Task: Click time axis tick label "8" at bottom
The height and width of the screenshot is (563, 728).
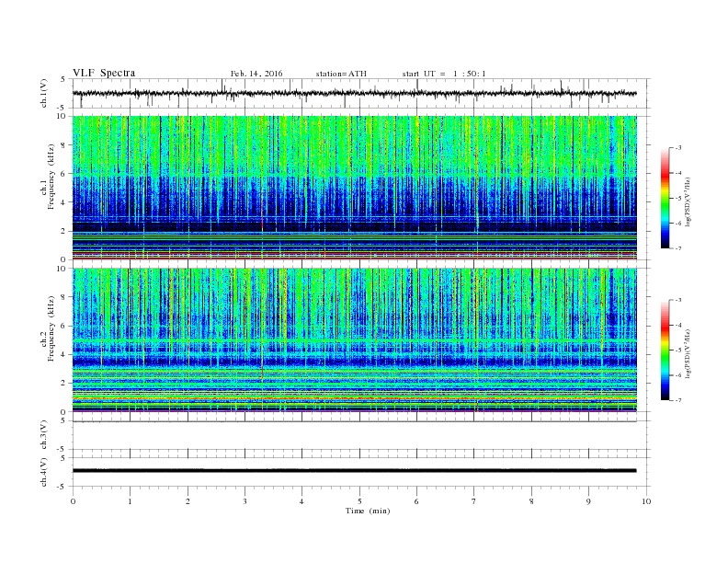Action: click(x=531, y=501)
